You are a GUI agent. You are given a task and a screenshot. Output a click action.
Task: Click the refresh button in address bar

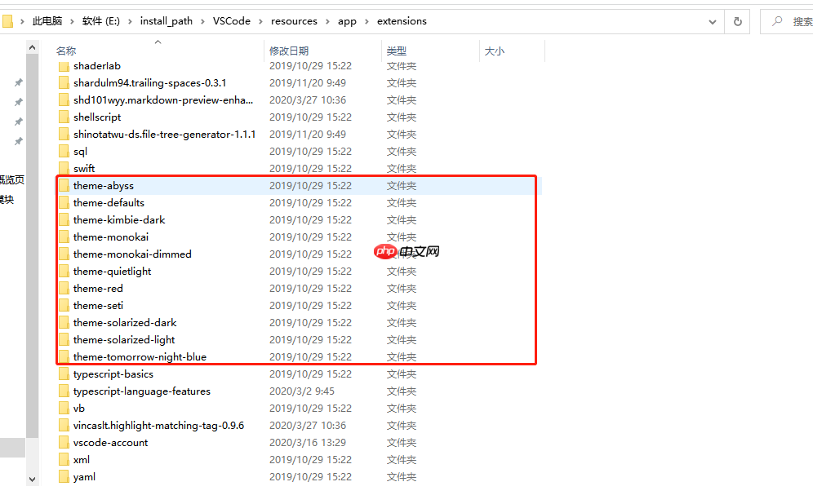pos(737,22)
